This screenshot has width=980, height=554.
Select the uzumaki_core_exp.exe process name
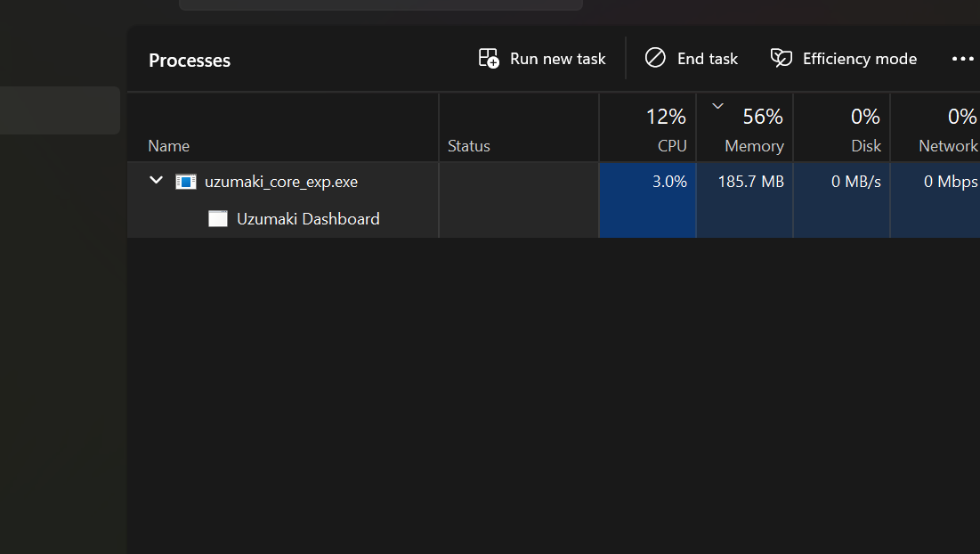(281, 182)
